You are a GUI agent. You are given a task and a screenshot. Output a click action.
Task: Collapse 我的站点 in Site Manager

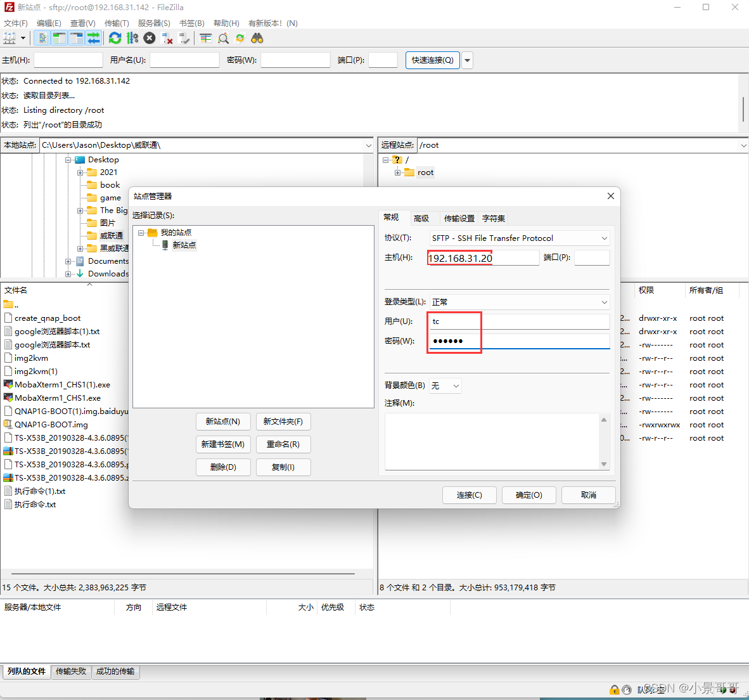141,233
